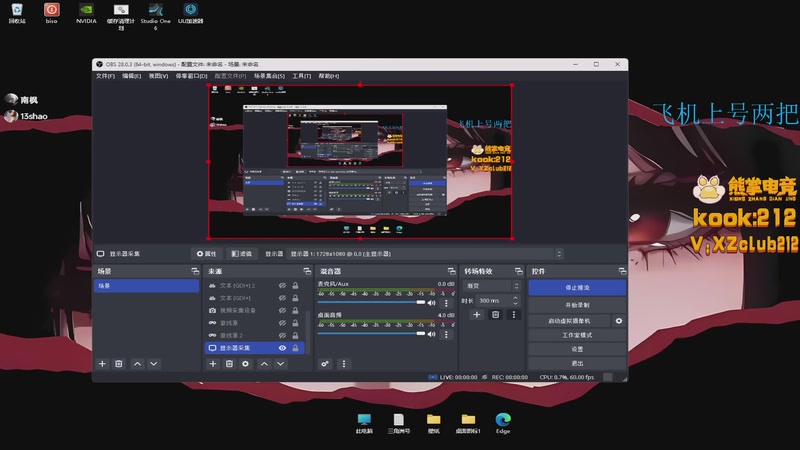Click the 300 ms duration field
The height and width of the screenshot is (450, 800).
tap(493, 301)
